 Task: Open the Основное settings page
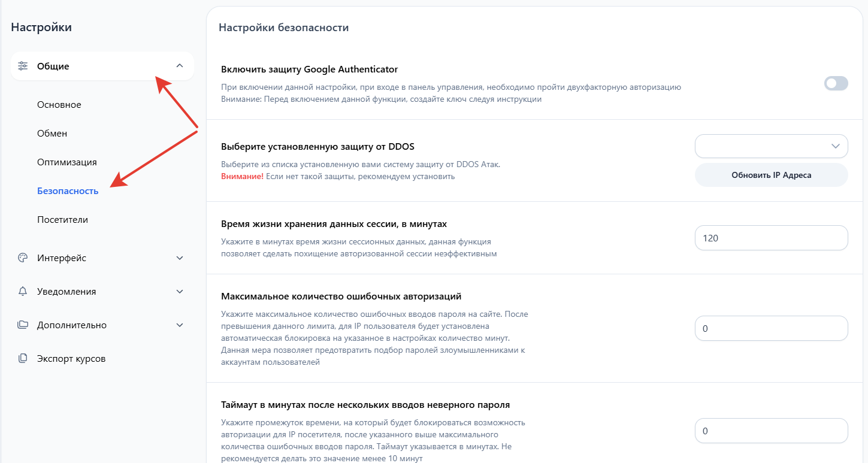pyautogui.click(x=59, y=105)
